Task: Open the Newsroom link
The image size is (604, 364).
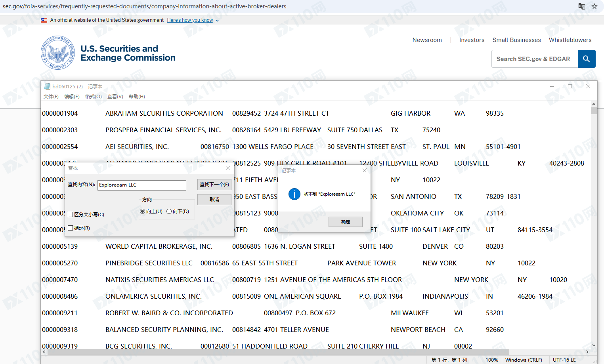Action: (427, 40)
